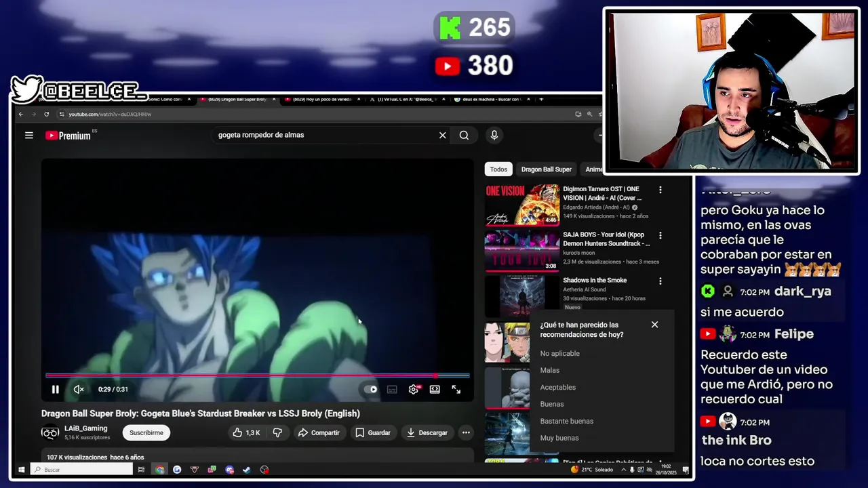Choose Muy buenas in the survey
The width and height of the screenshot is (868, 488).
pyautogui.click(x=559, y=439)
